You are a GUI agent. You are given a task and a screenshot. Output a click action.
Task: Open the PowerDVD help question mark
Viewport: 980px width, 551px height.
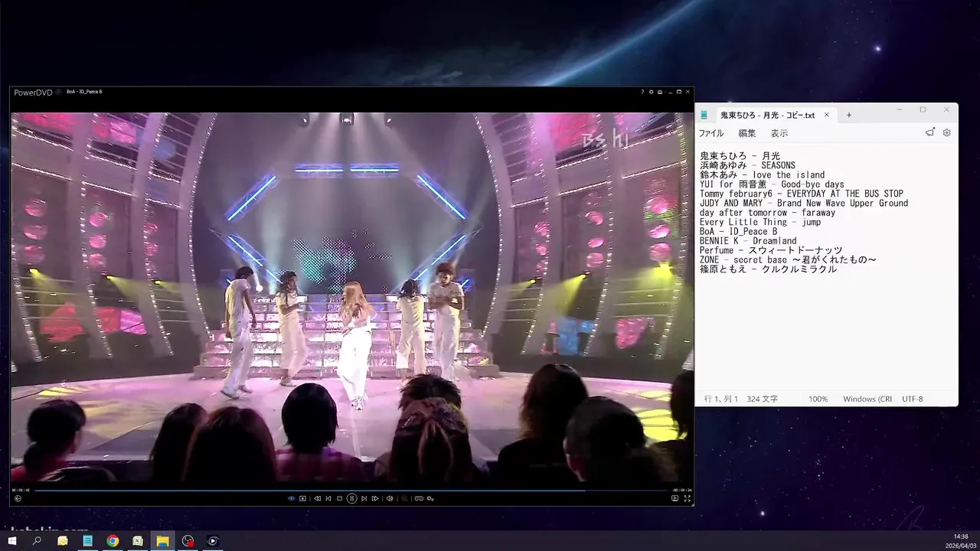click(642, 92)
